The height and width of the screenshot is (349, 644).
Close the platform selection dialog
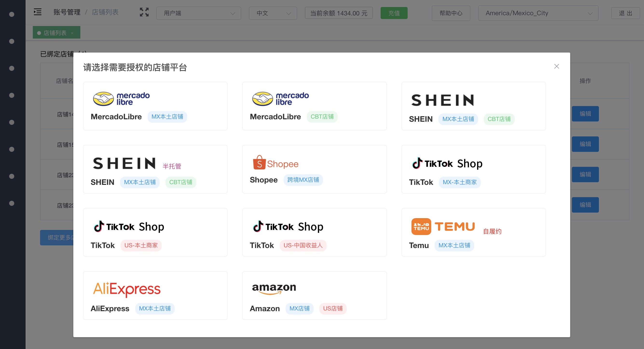coord(556,67)
